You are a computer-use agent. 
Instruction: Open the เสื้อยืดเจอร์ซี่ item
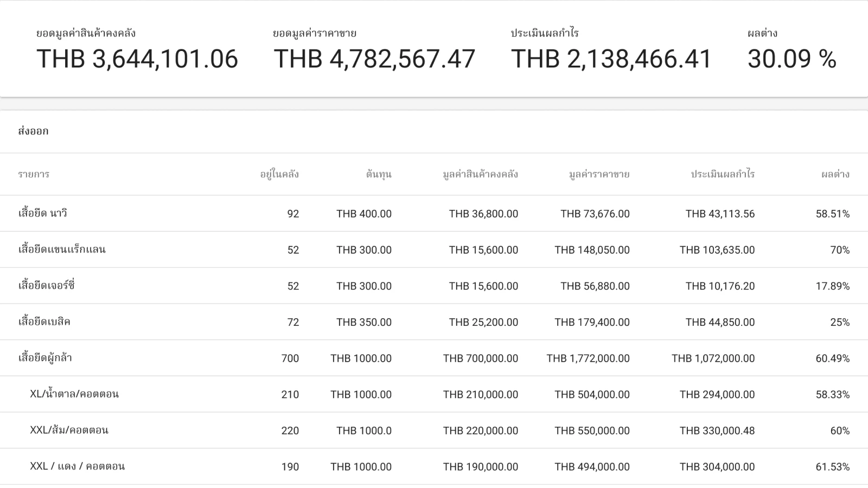[47, 286]
